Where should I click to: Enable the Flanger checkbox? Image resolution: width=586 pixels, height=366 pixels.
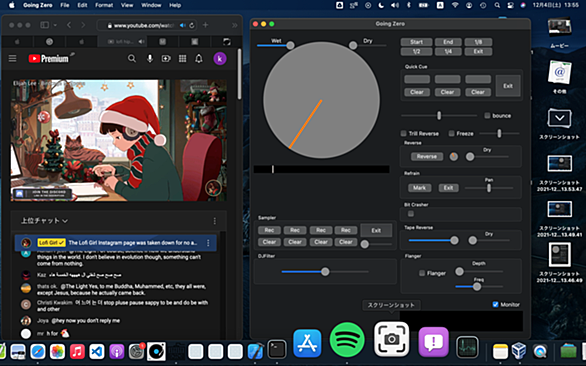422,273
